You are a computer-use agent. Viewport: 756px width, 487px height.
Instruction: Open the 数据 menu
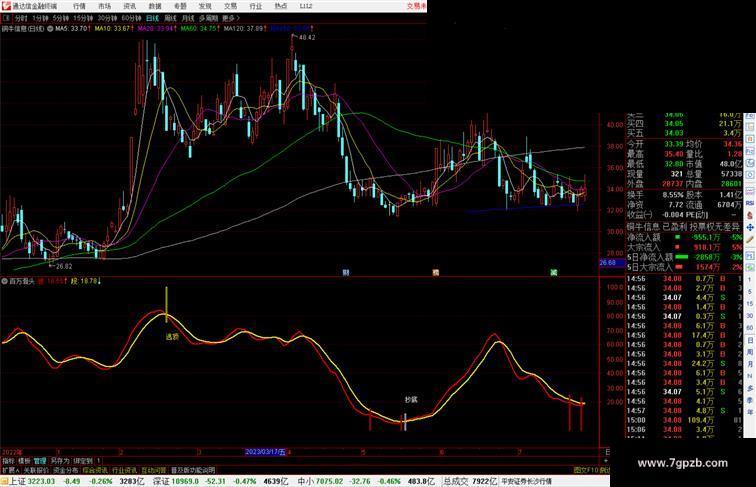click(x=155, y=6)
